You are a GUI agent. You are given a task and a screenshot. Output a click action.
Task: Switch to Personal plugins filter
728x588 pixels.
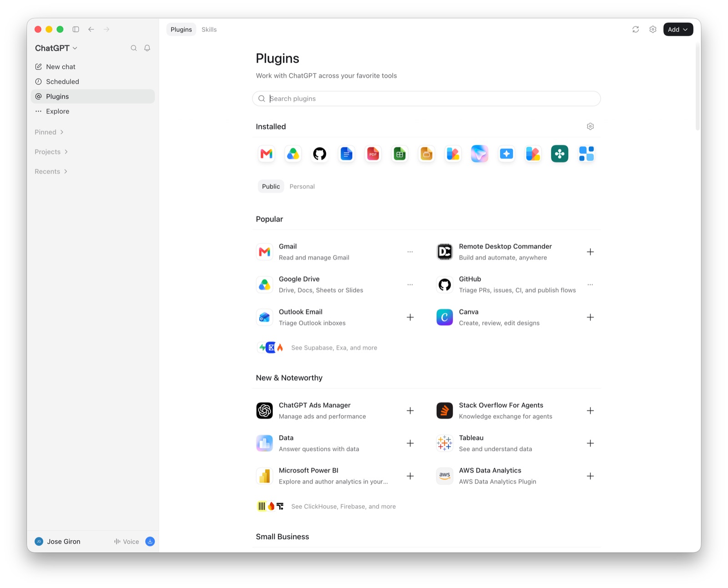click(x=302, y=187)
